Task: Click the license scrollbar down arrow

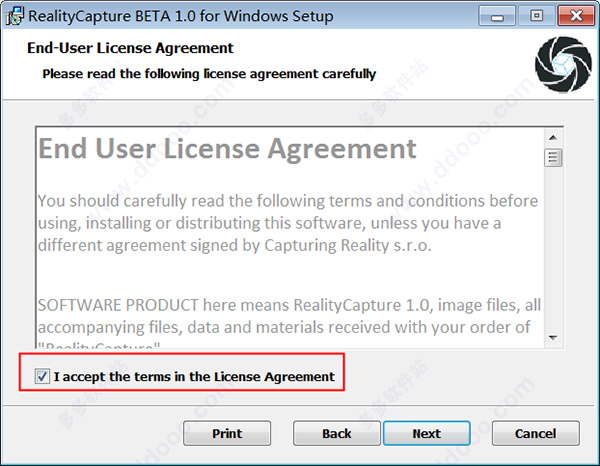Action: click(553, 340)
